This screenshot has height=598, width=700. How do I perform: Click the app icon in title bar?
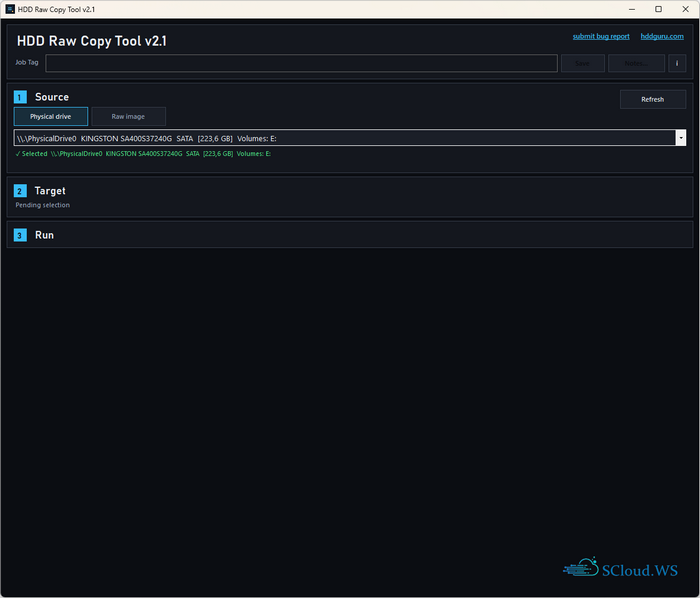click(9, 9)
